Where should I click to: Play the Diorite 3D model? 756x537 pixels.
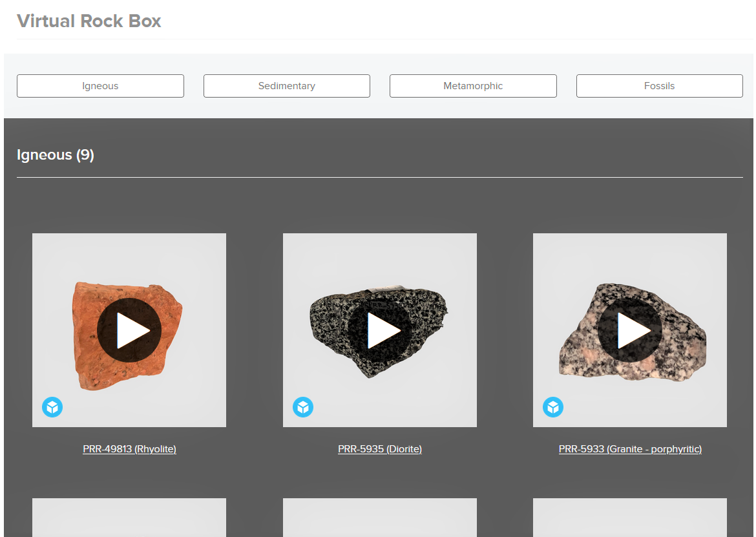point(380,330)
